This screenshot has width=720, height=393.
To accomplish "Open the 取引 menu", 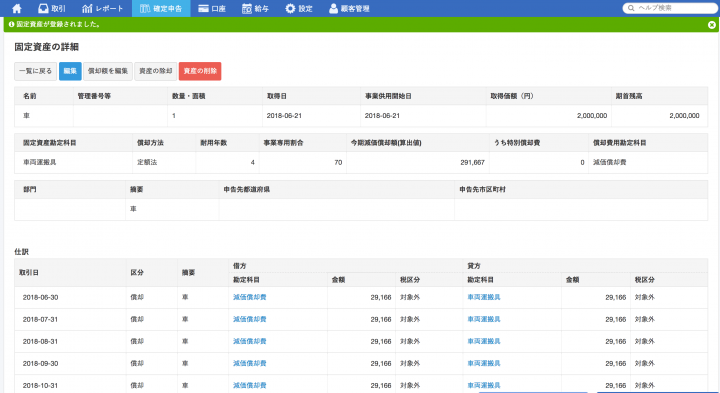I will click(x=51, y=8).
